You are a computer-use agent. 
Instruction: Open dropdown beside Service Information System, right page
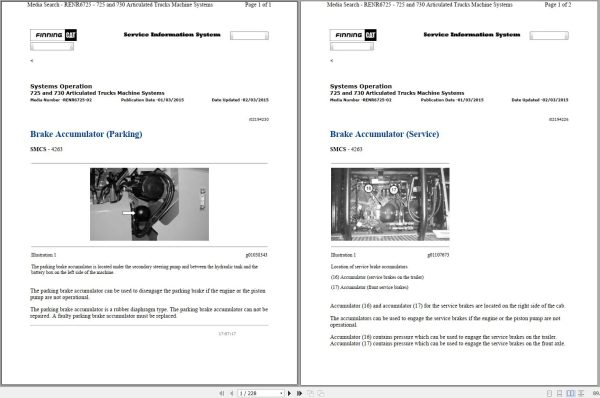(549, 36)
